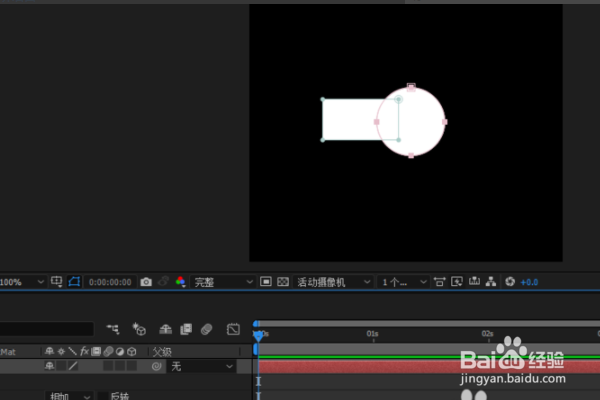Click the 02s mark on the time ruler

click(487, 334)
